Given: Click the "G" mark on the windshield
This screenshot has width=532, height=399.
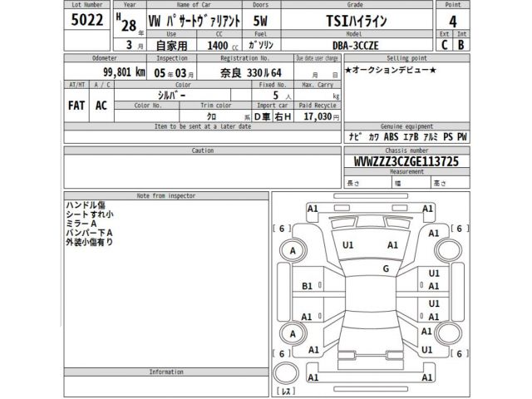Looking at the screenshot, I should click(386, 268).
